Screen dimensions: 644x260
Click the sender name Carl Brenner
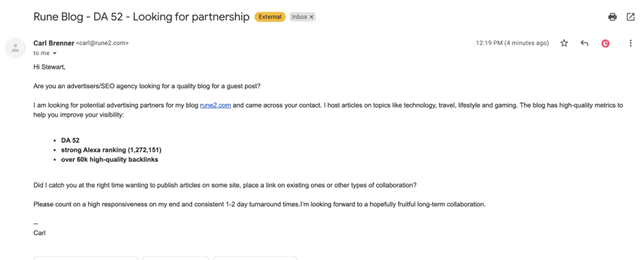pyautogui.click(x=54, y=43)
